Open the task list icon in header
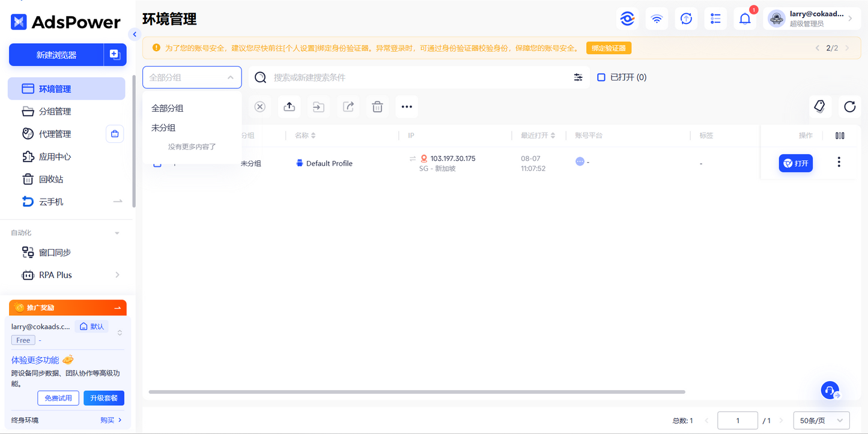The image size is (868, 434). coord(715,19)
